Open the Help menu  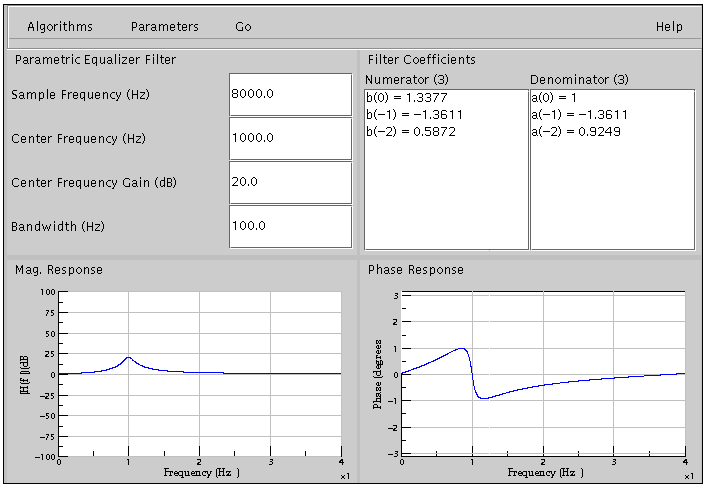tap(669, 27)
